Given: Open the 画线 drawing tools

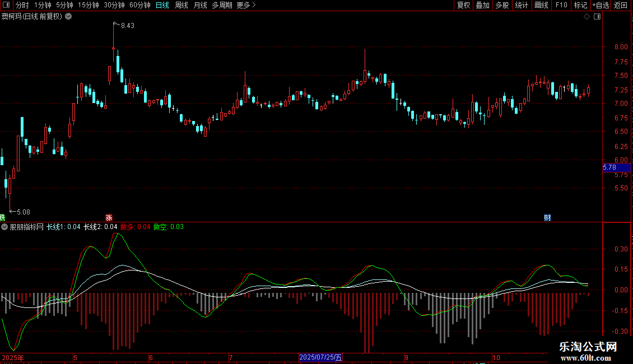Looking at the screenshot, I should pos(541,5).
